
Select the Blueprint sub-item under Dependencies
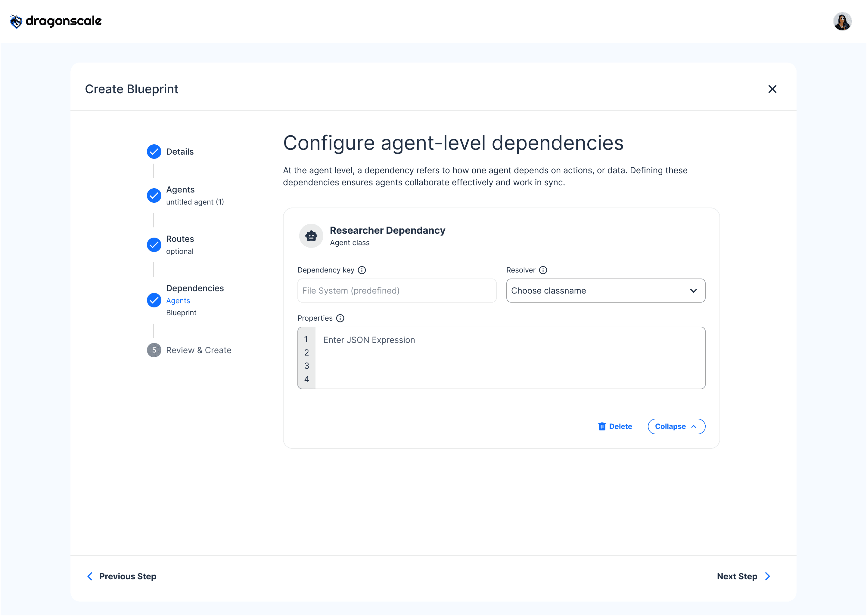point(181,313)
